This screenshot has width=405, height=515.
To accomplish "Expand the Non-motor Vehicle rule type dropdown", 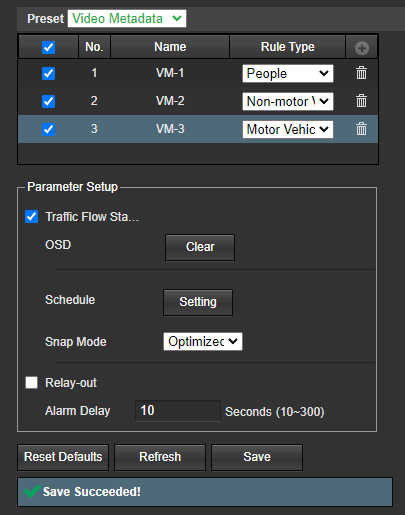I will point(288,101).
